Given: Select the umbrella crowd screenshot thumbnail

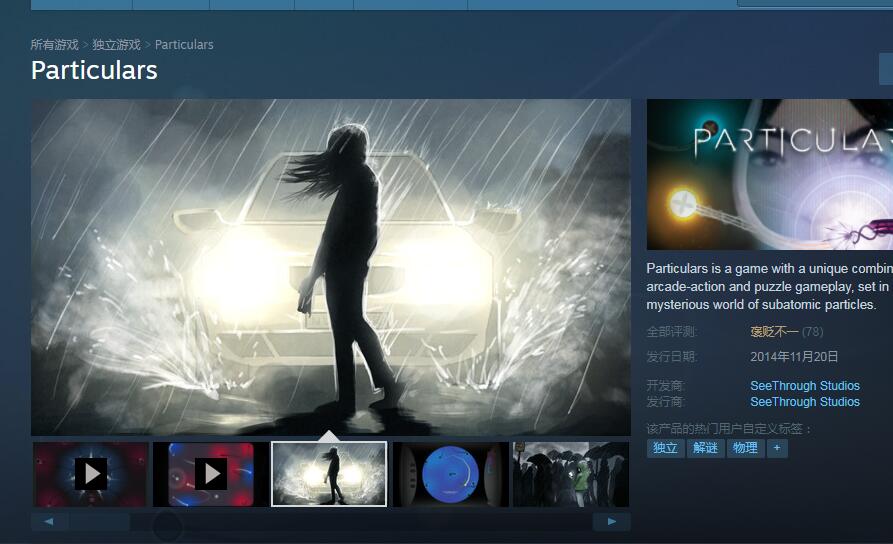Looking at the screenshot, I should (571, 474).
